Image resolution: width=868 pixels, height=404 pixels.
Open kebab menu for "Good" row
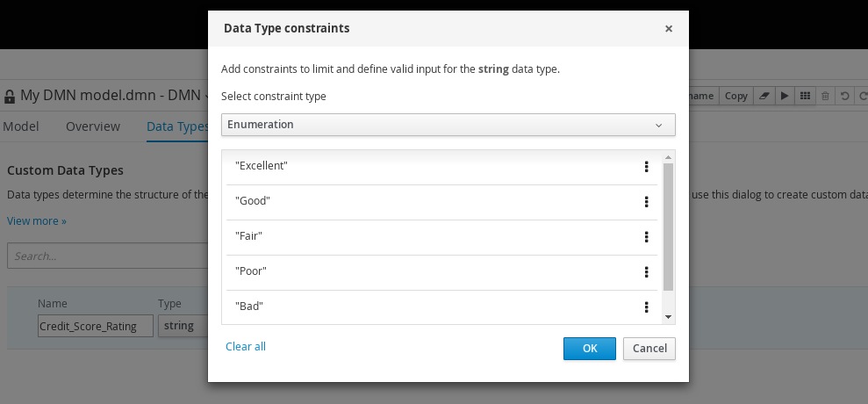coord(646,202)
